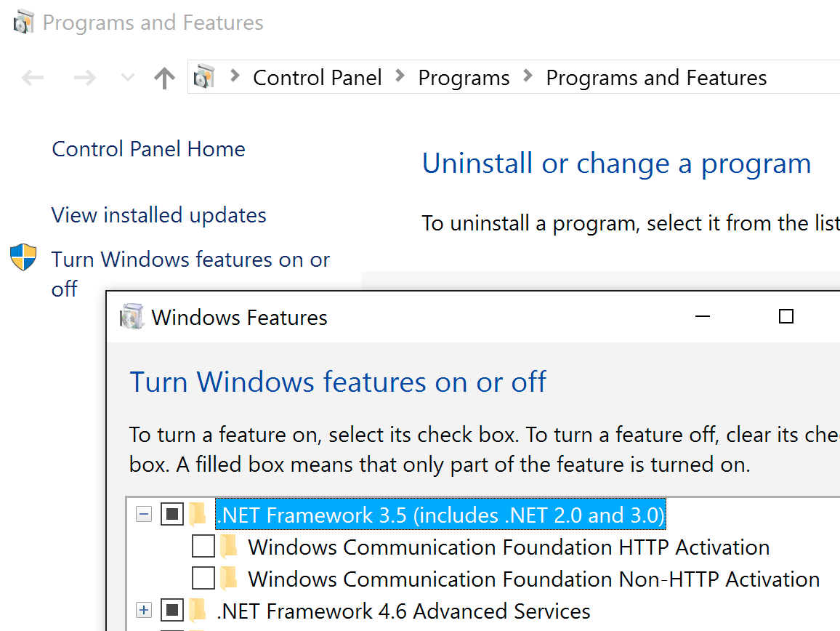Enable Windows Communication Foundation HTTP Activation checkbox
Image resolution: width=840 pixels, height=631 pixels.
tap(203, 547)
